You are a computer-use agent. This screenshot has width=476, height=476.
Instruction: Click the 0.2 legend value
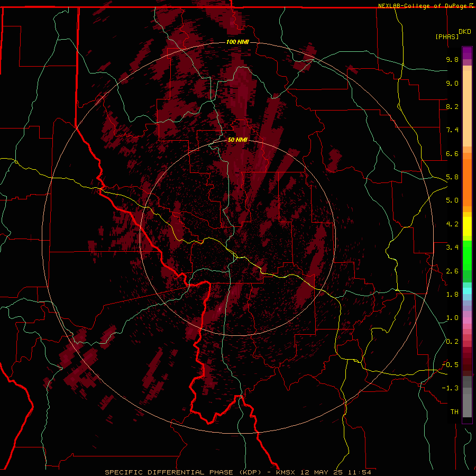tap(452, 342)
